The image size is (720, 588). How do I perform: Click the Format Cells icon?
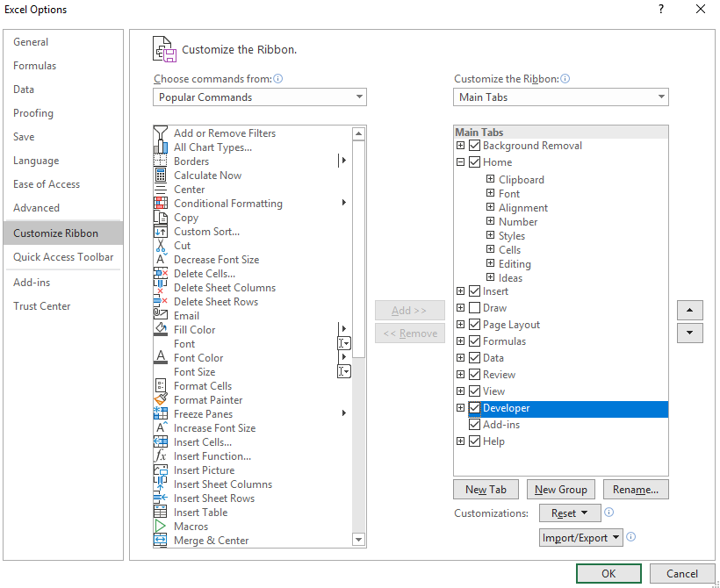161,385
